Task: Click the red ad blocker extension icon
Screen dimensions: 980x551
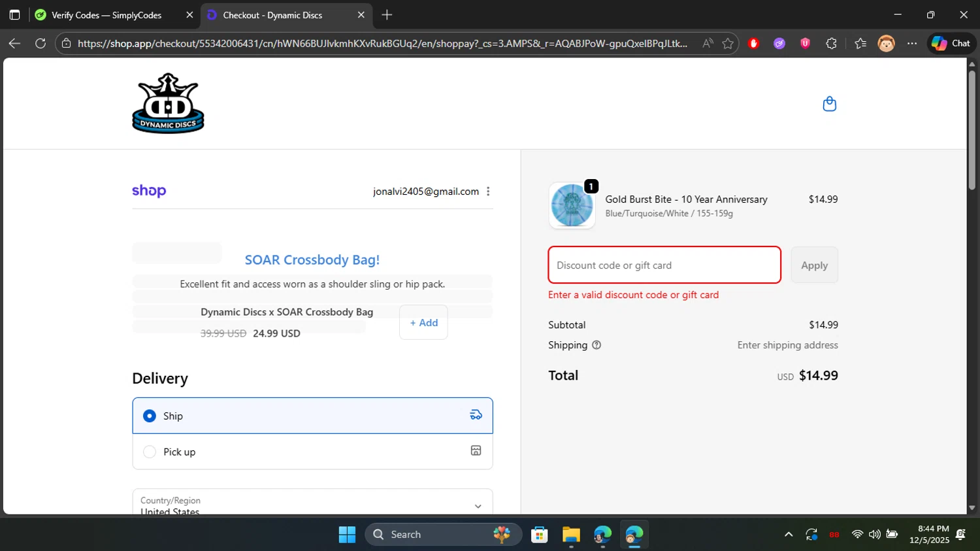Action: [x=753, y=43]
